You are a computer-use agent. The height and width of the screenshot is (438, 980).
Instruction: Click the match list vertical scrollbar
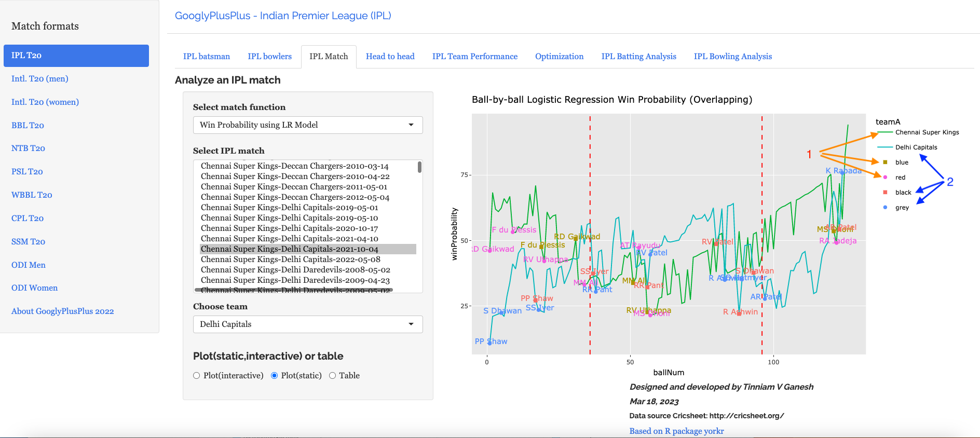pos(419,167)
